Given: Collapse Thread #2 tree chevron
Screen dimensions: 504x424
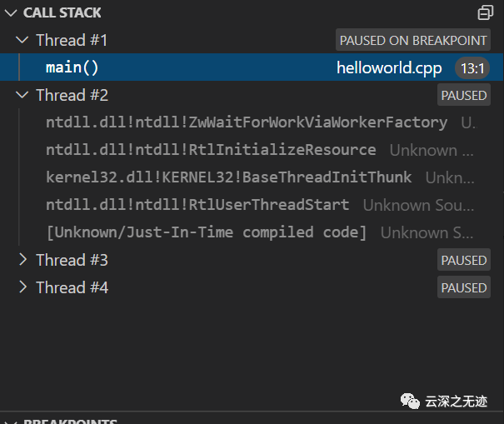Looking at the screenshot, I should pos(22,95).
